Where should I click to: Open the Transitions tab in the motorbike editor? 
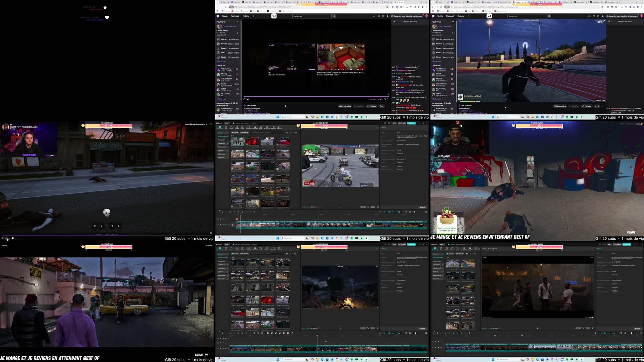249,127
